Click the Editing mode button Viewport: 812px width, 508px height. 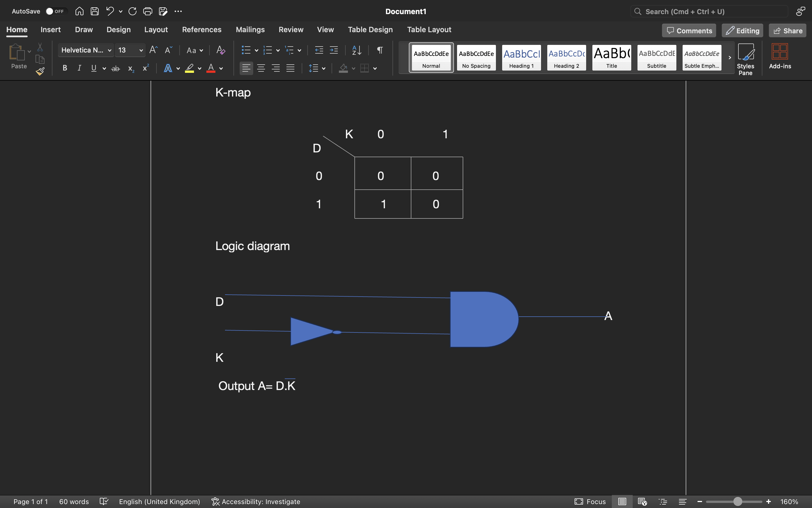[742, 30]
